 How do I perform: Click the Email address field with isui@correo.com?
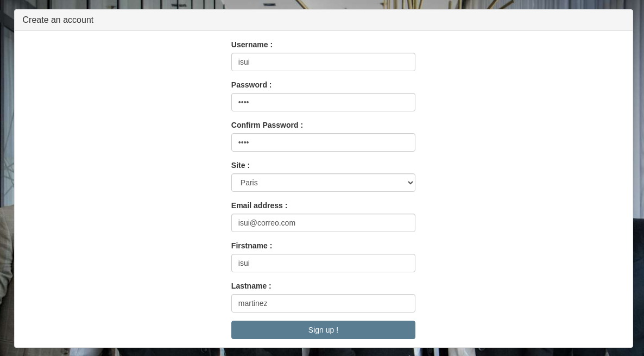(323, 223)
